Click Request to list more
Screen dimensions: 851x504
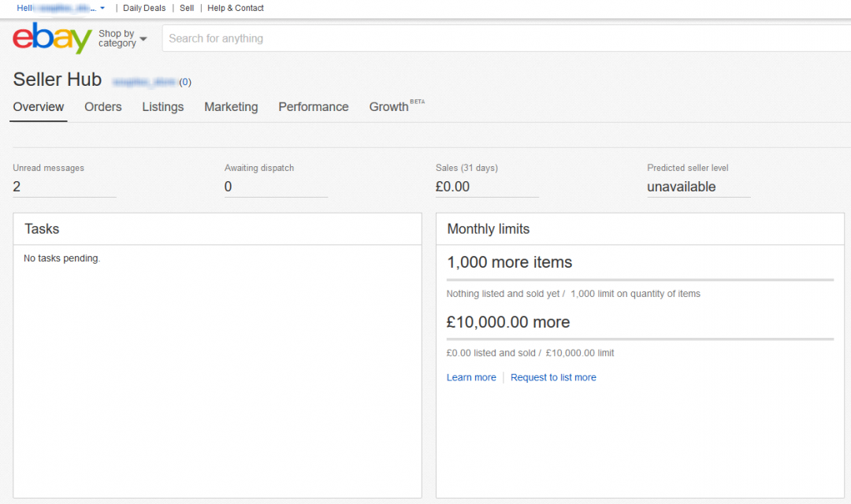tap(553, 378)
